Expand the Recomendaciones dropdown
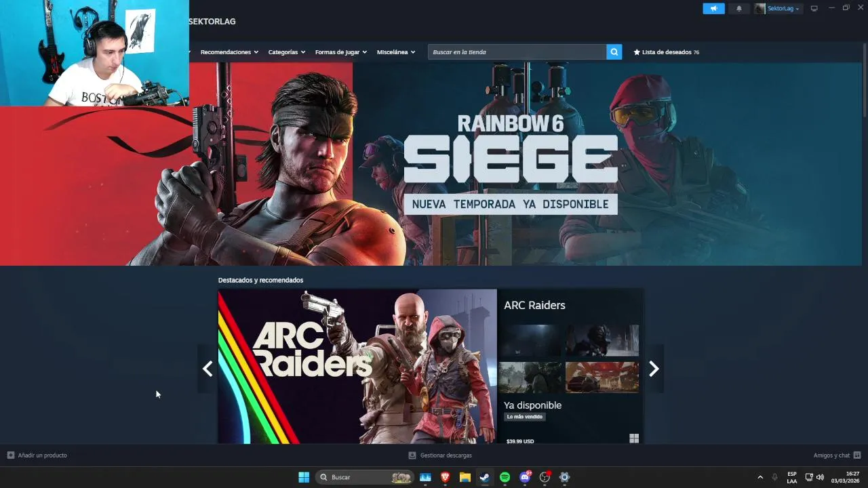 coord(229,52)
